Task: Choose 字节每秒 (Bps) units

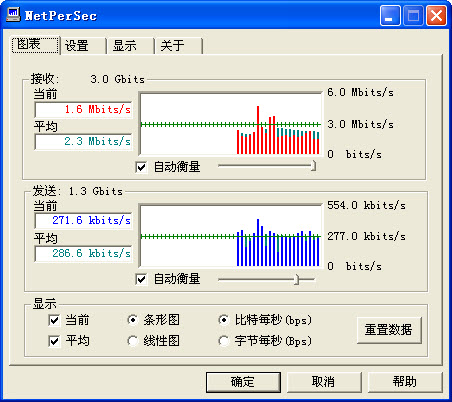Action: coord(223,341)
